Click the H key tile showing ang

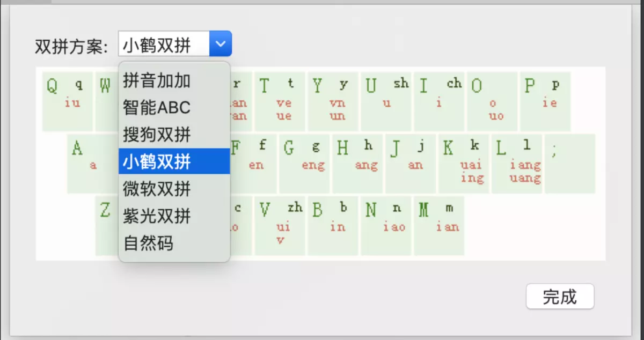point(358,164)
